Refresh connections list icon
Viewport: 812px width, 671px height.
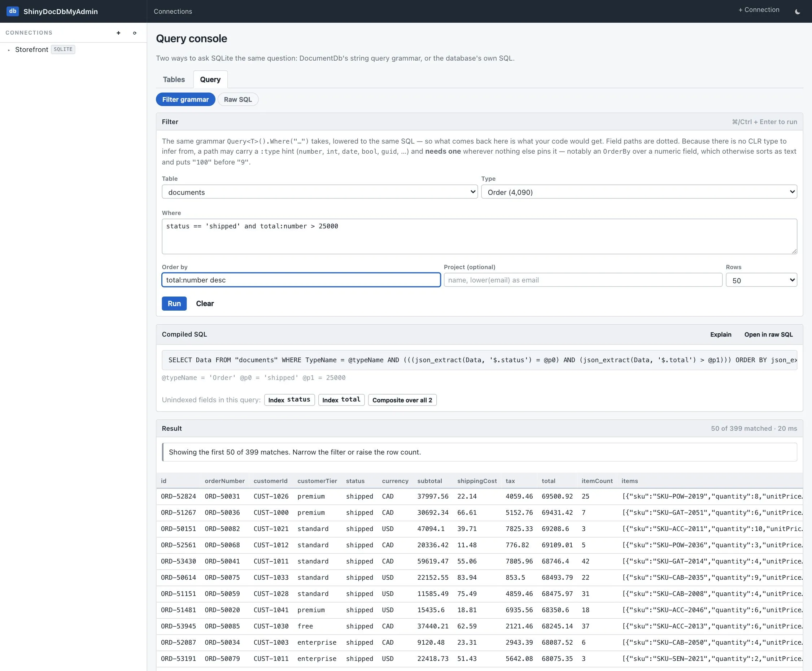(x=135, y=33)
